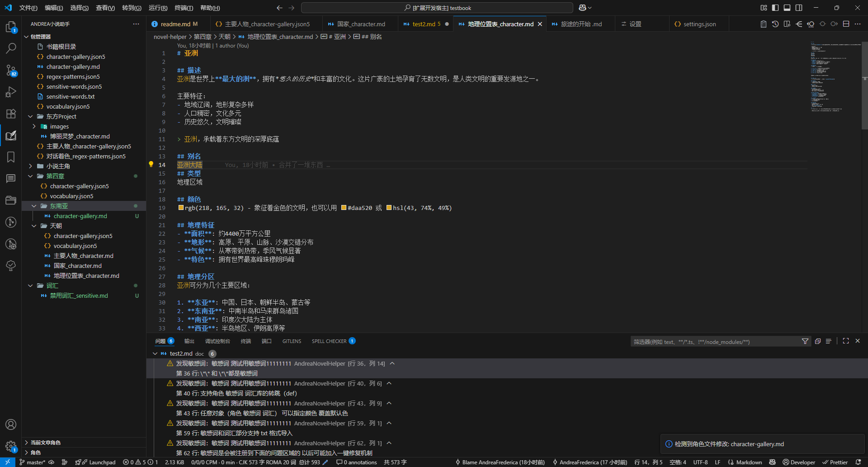
Task: Open editor More Actions ellipsis
Action: [x=858, y=24]
